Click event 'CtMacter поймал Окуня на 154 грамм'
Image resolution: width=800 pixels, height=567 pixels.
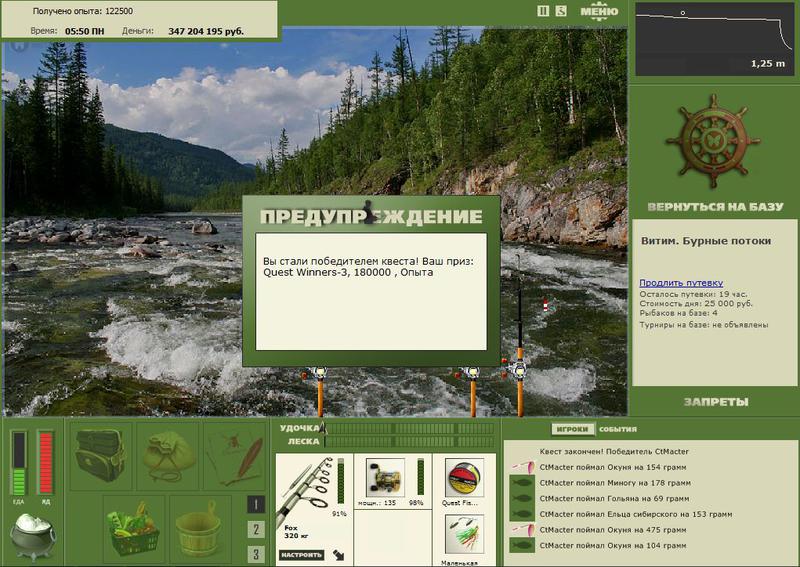click(613, 467)
